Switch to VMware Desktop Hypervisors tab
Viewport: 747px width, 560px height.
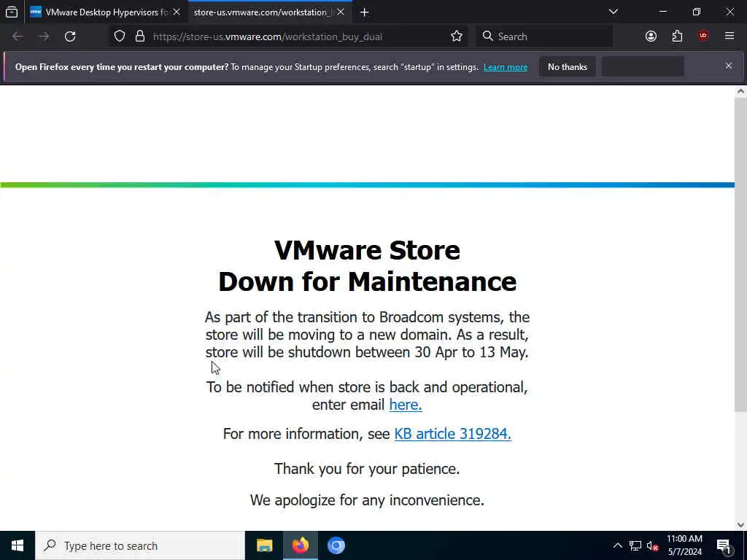[x=106, y=12]
